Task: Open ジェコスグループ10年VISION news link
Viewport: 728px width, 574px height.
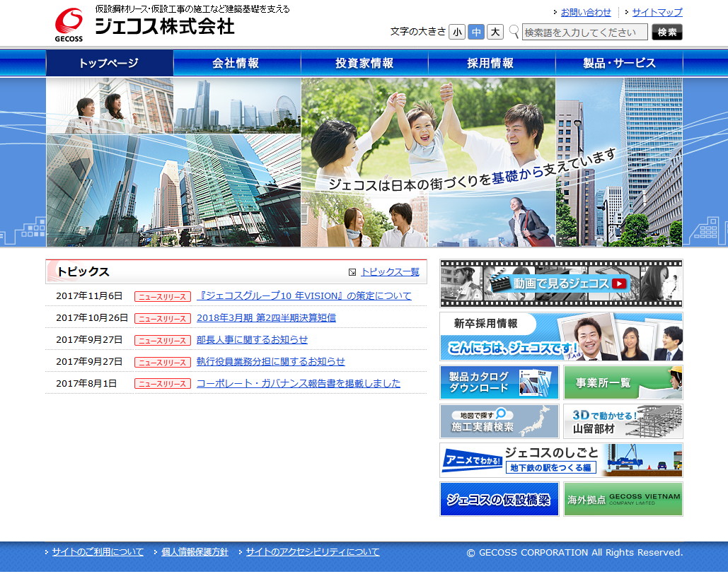Action: click(304, 295)
